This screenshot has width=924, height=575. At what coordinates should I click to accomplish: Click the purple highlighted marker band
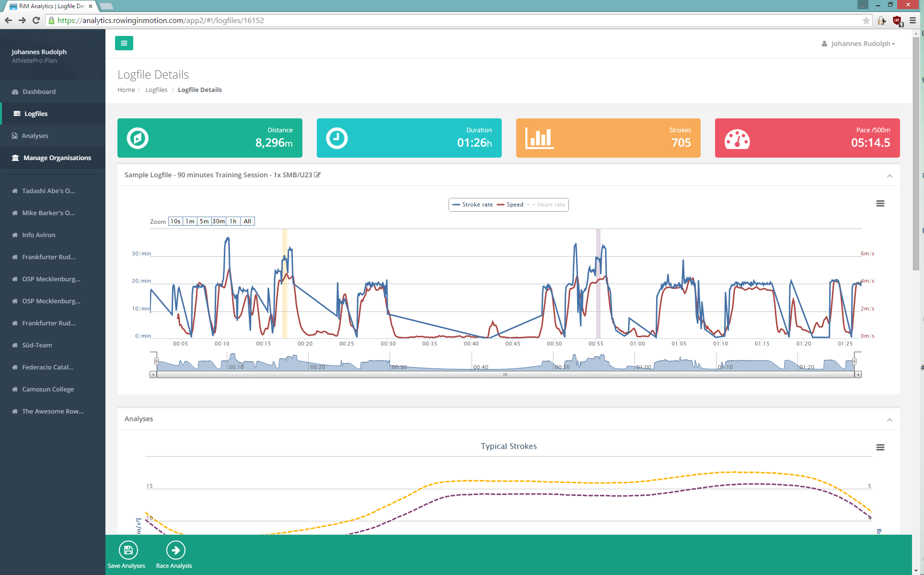(x=598, y=284)
